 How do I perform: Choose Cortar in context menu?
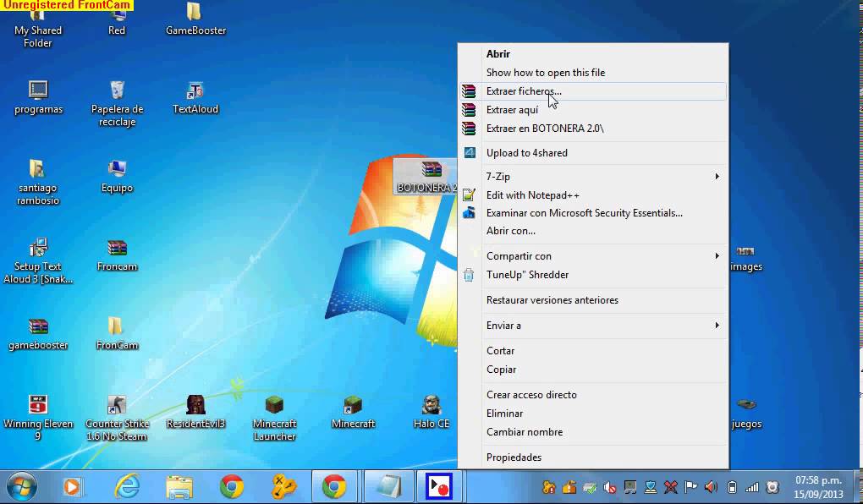[593, 350]
